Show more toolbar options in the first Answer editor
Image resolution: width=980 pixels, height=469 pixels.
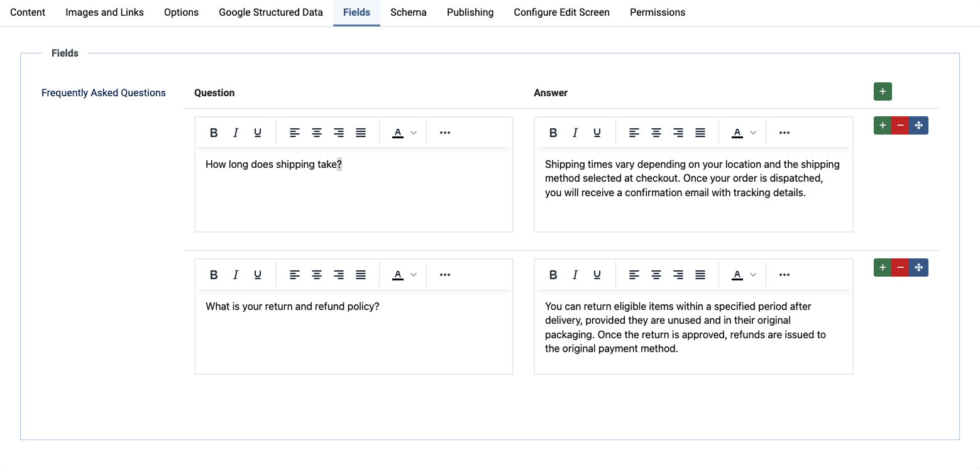(784, 133)
